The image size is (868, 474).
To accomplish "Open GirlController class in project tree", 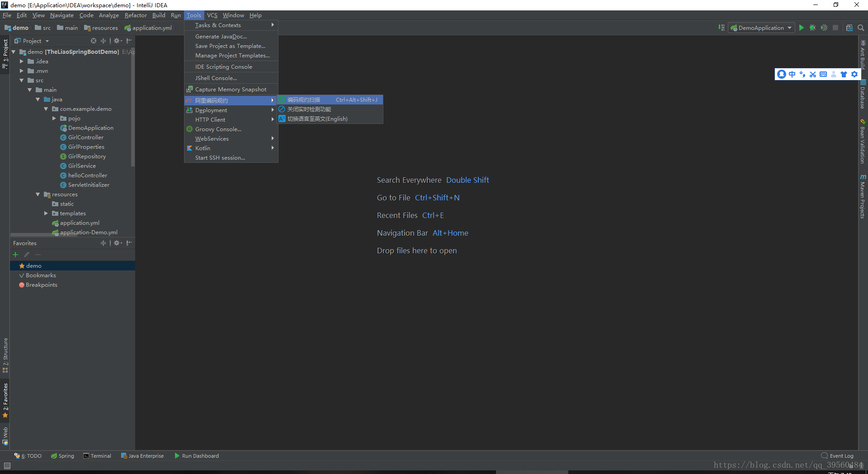I will pos(86,137).
